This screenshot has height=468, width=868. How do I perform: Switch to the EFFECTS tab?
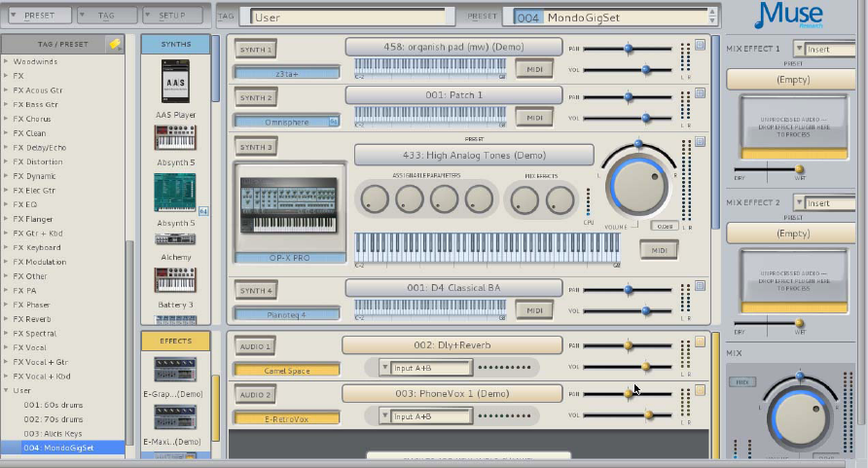tap(175, 341)
